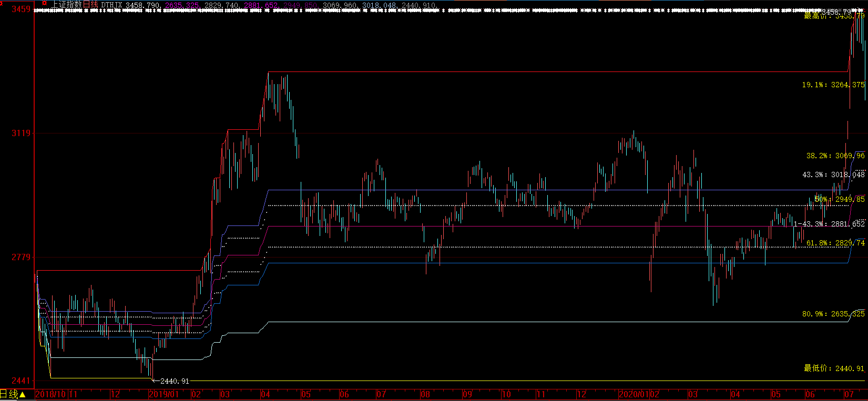Screen dimensions: 868x401
Task: Click the 3459 price axis label
Action: point(21,9)
